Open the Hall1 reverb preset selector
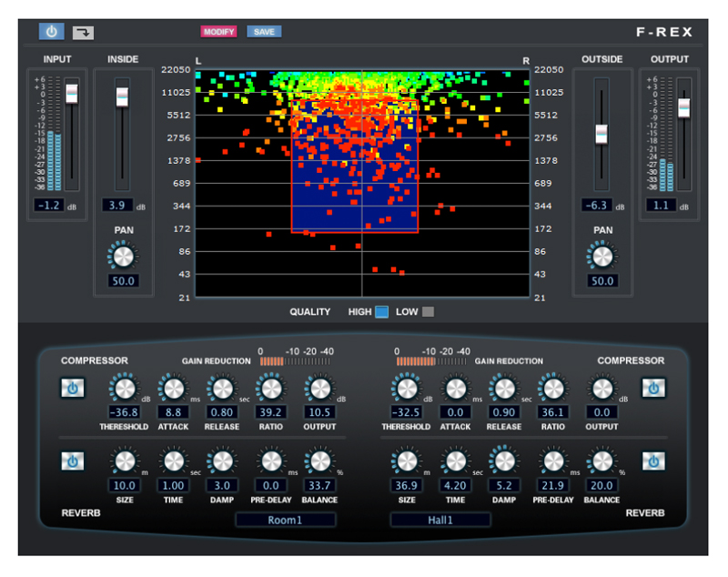Screen dimensions: 728x577 click(440, 521)
